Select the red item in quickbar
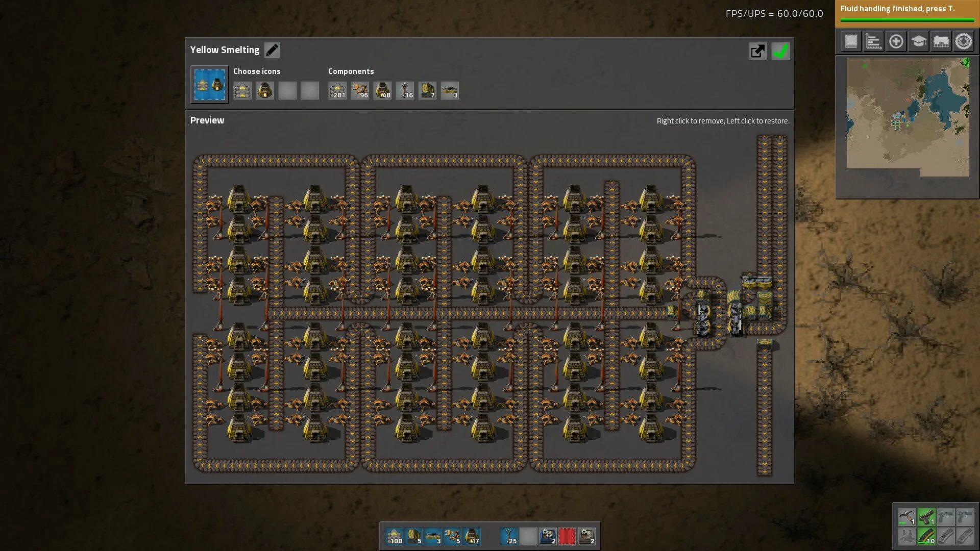 (x=567, y=536)
